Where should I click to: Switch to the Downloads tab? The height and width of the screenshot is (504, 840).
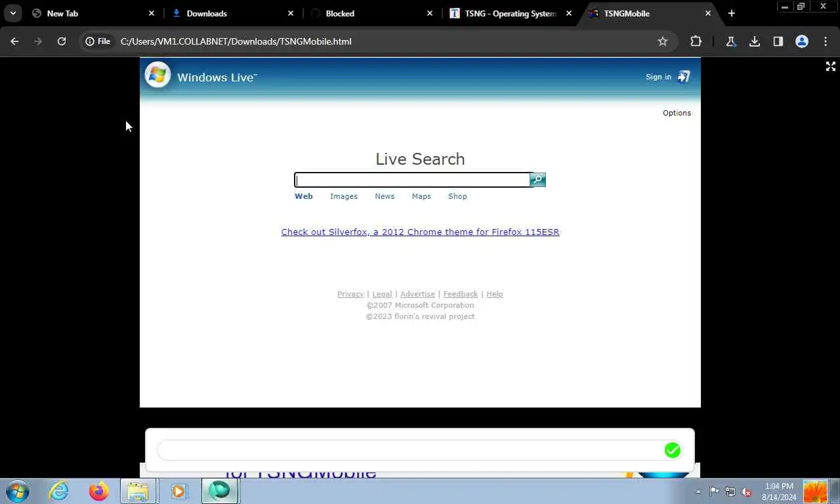point(230,13)
